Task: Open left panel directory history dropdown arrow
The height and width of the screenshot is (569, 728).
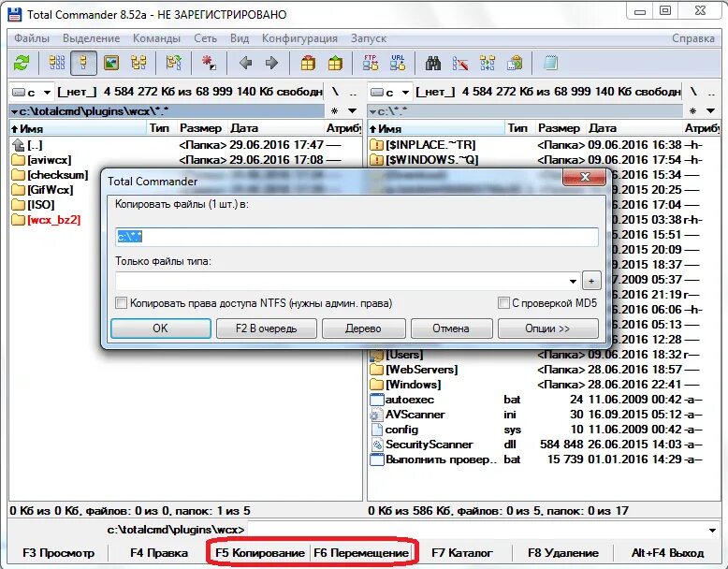Action: pos(353,111)
